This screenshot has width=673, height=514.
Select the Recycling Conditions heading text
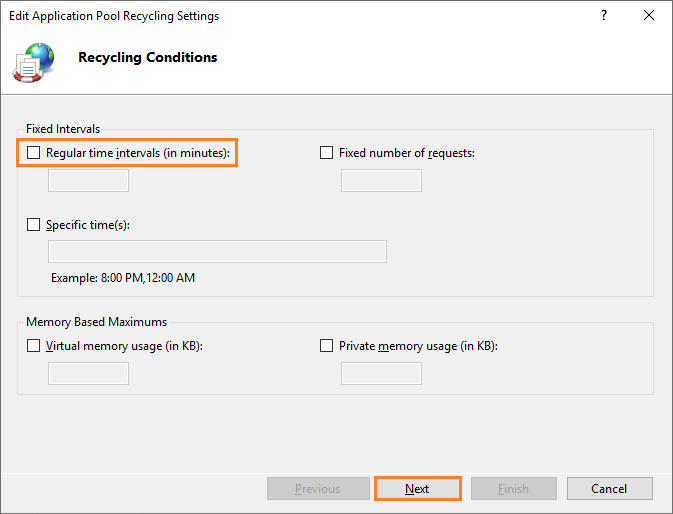(x=148, y=57)
